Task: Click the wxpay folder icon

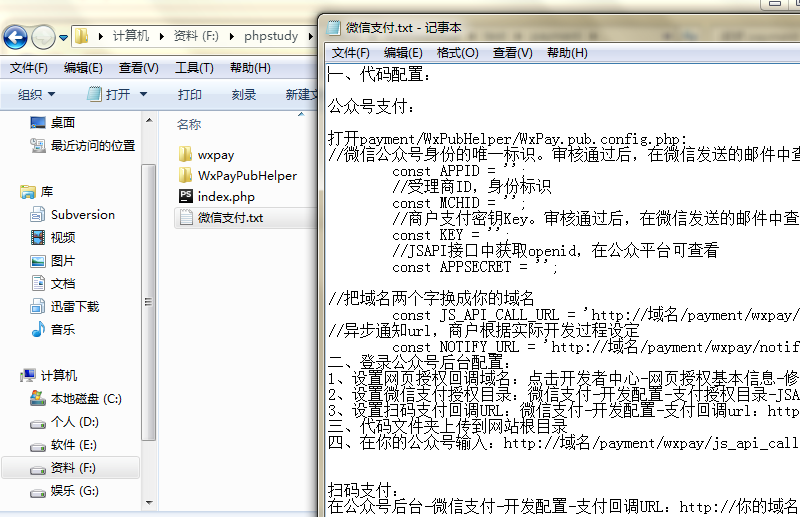Action: tap(186, 154)
